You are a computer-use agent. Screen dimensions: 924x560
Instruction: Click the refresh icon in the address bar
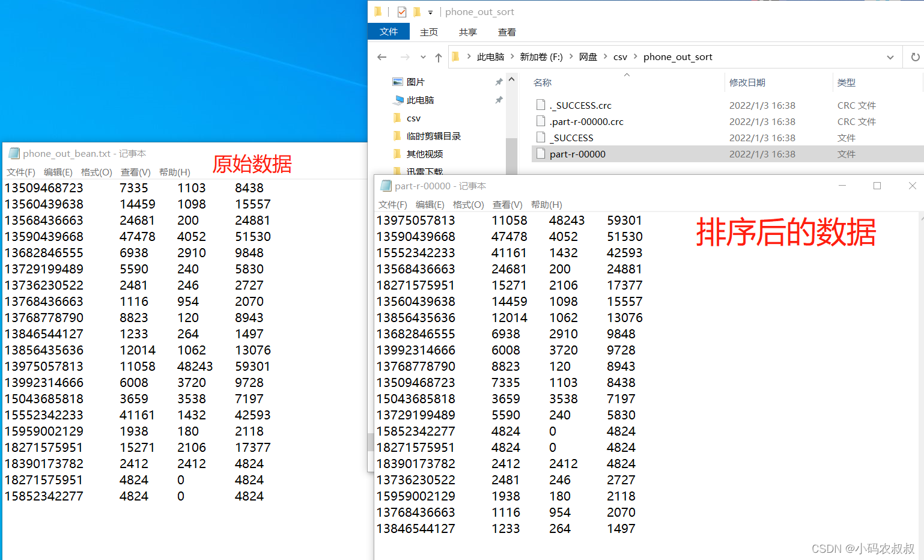pos(914,56)
